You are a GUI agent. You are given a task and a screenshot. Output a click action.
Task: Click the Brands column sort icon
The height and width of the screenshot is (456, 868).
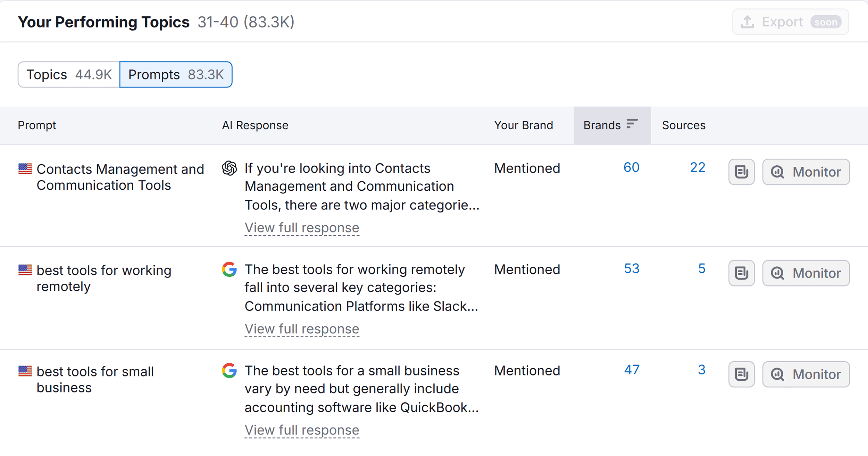pos(632,124)
